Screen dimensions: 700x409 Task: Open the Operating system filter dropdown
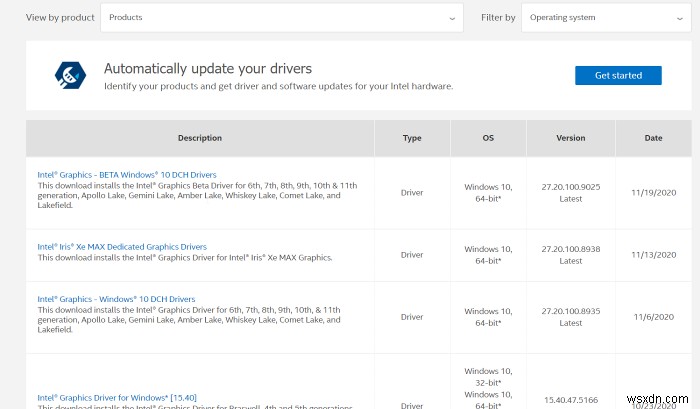[x=606, y=17]
